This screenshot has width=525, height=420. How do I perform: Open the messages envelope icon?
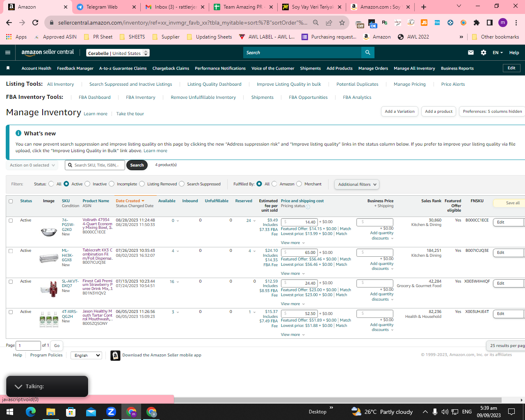click(471, 52)
